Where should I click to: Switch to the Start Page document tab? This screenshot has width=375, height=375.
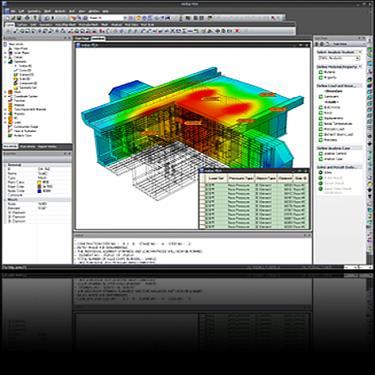(82, 39)
